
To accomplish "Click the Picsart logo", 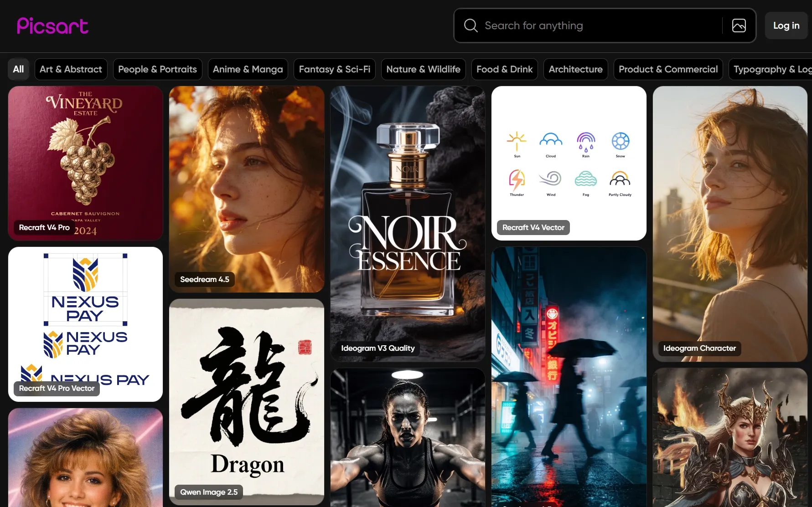I will (x=53, y=26).
